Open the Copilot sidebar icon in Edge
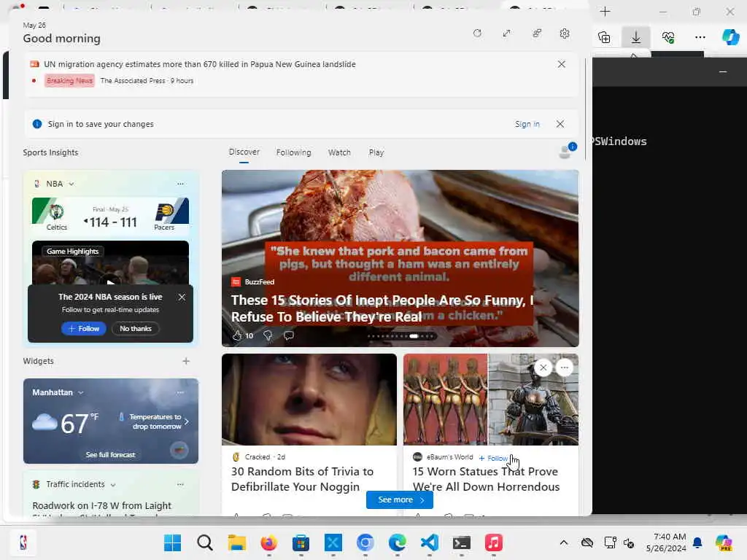747x560 pixels. 730,37
